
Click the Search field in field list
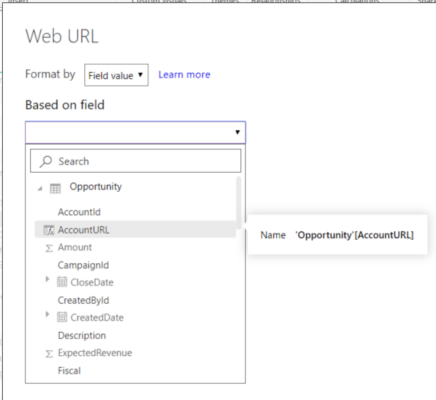(135, 161)
